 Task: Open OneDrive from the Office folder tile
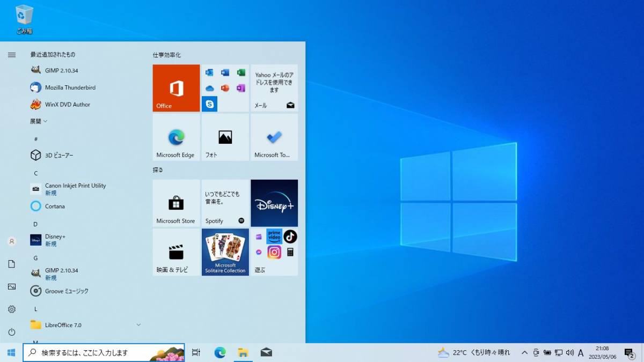[209, 88]
